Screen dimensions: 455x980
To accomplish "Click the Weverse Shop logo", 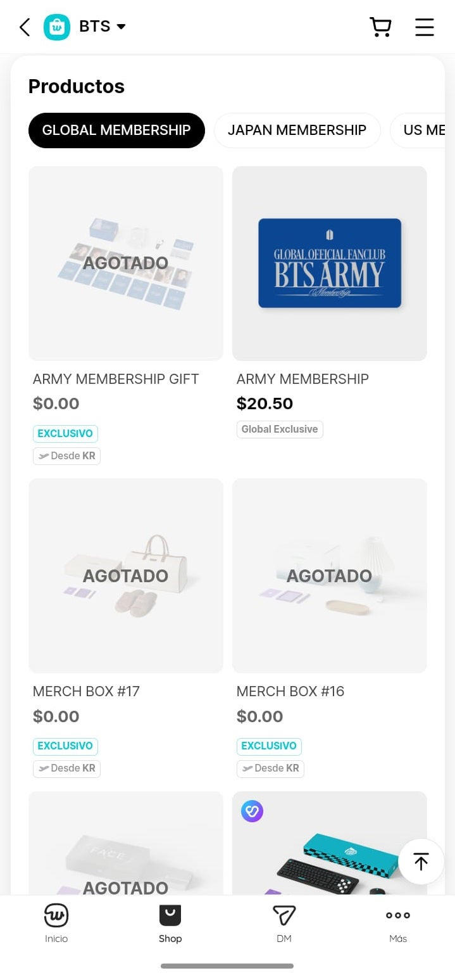I will pyautogui.click(x=56, y=27).
